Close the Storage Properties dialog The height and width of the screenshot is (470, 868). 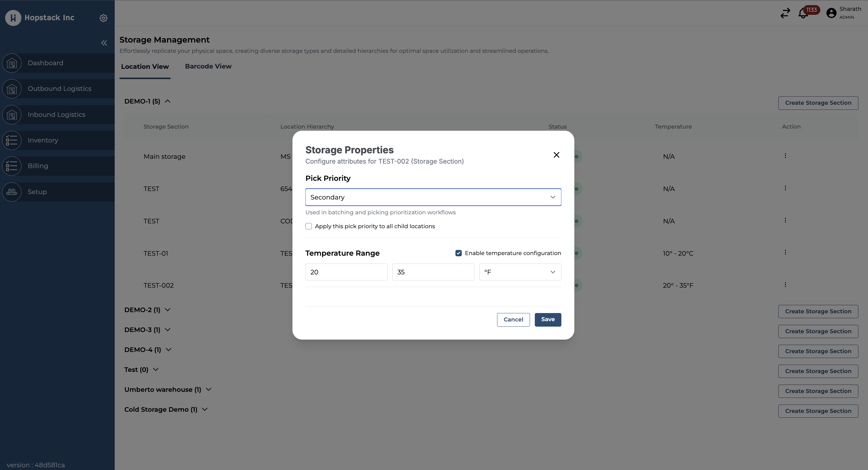[x=556, y=155]
